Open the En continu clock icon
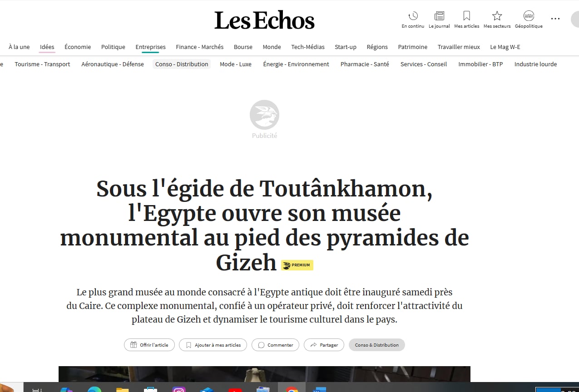 (x=413, y=16)
